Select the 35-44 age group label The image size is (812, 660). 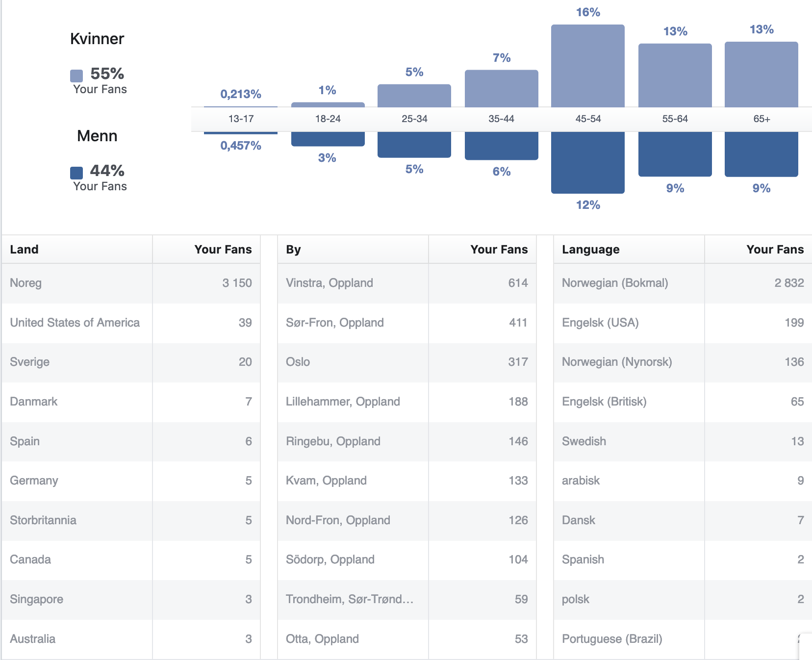[501, 119]
